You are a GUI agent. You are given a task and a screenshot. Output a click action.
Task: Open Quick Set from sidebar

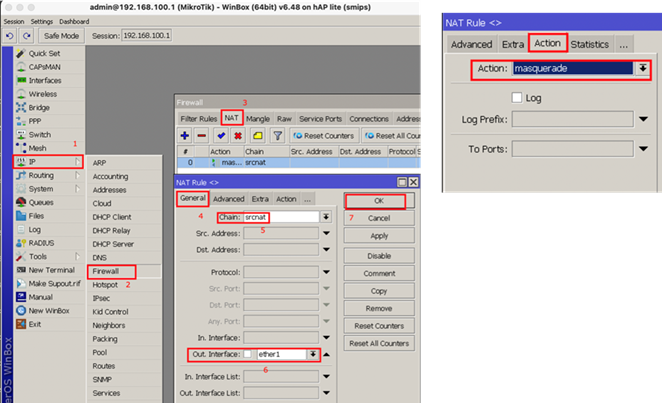[x=44, y=54]
